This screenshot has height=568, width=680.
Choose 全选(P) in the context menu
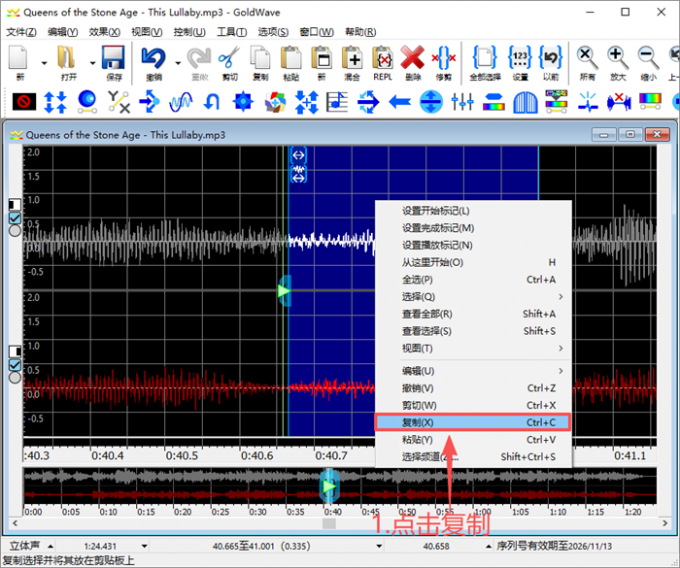click(473, 279)
